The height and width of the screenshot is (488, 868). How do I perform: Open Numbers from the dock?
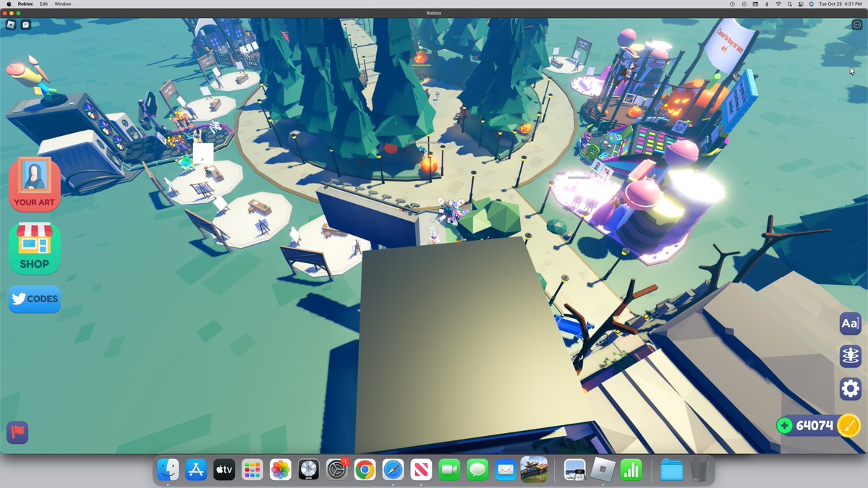(631, 470)
